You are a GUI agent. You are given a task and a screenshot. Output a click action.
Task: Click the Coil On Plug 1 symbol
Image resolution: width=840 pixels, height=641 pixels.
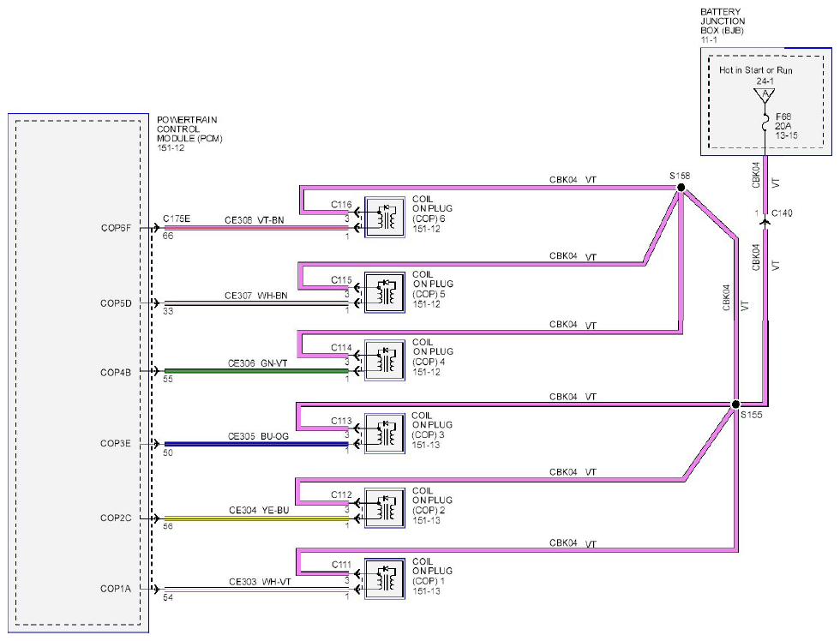pyautogui.click(x=385, y=579)
